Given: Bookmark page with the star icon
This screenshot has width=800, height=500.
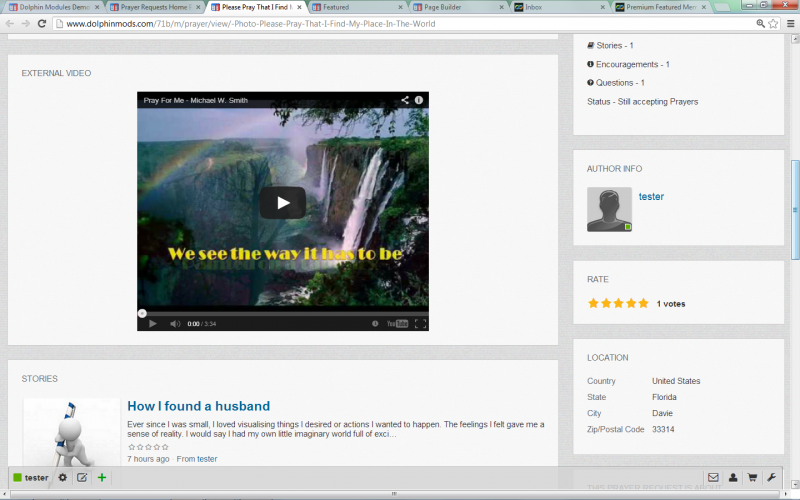Looking at the screenshot, I should [773, 23].
